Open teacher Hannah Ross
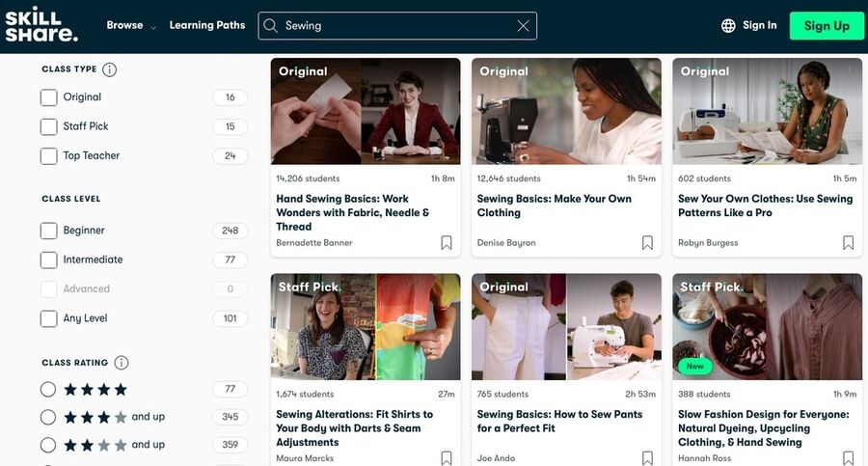Screen dimensions: 868x466 [704, 458]
